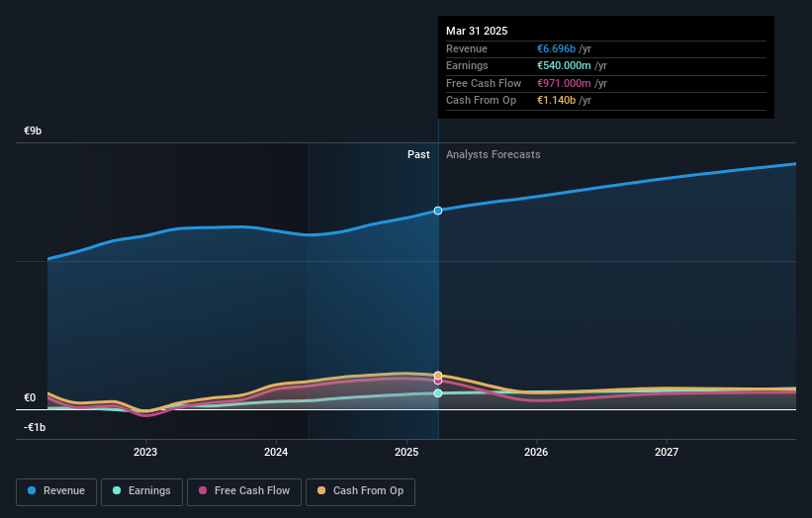This screenshot has height=518, width=812.
Task: Toggle the Revenue legend series
Action: coord(56,491)
